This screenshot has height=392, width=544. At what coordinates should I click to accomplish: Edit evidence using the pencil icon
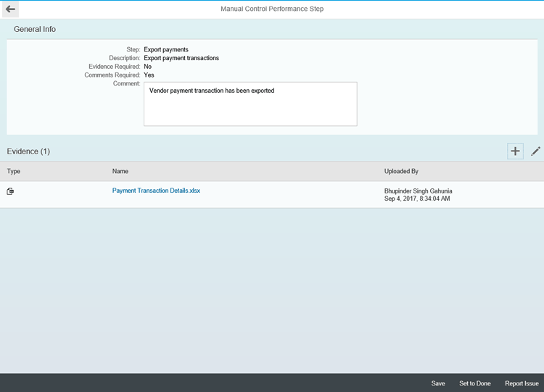tap(535, 151)
